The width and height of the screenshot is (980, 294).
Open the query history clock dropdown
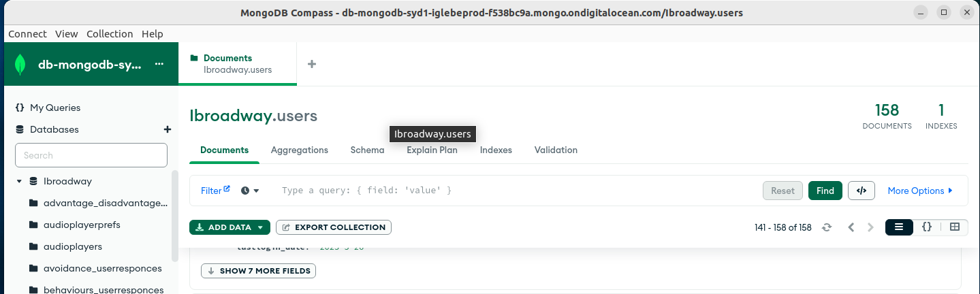(x=250, y=191)
